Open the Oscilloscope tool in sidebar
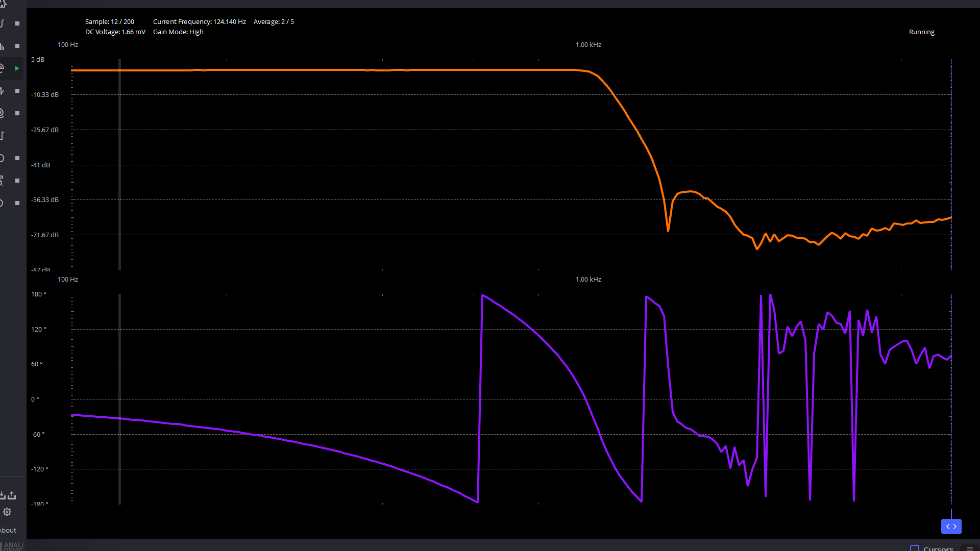The image size is (980, 551). point(3,23)
